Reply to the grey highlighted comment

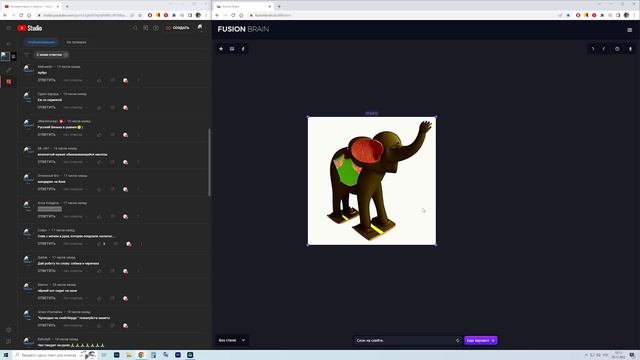point(47,216)
